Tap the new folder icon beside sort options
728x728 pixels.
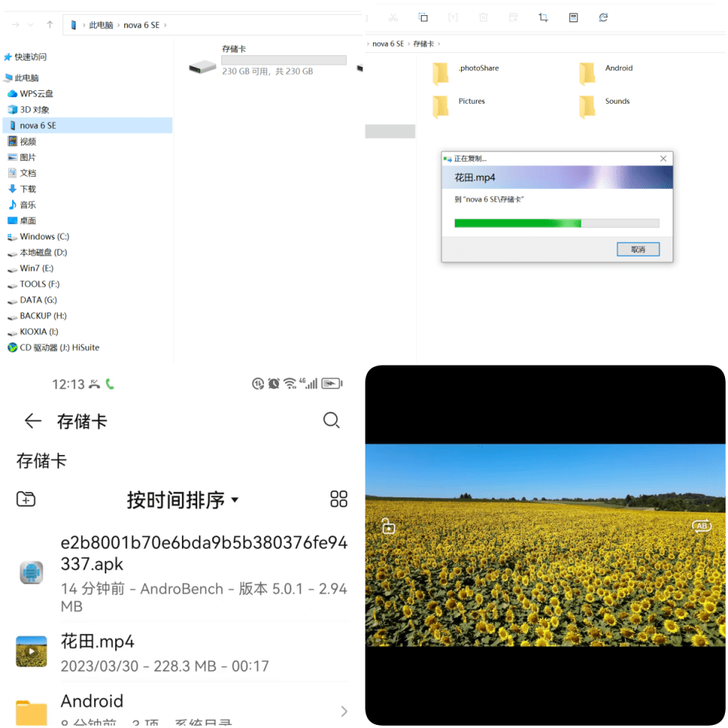26,499
